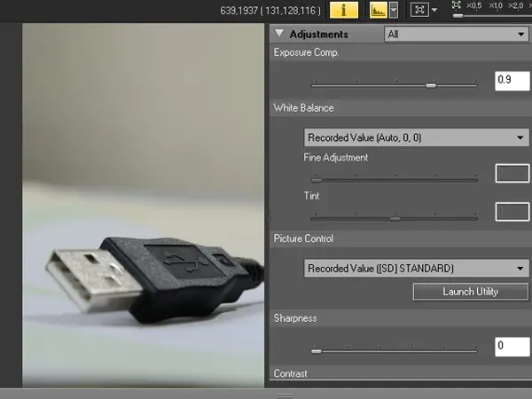Click the fit-to-screen zoom icon

pyautogui.click(x=457, y=4)
